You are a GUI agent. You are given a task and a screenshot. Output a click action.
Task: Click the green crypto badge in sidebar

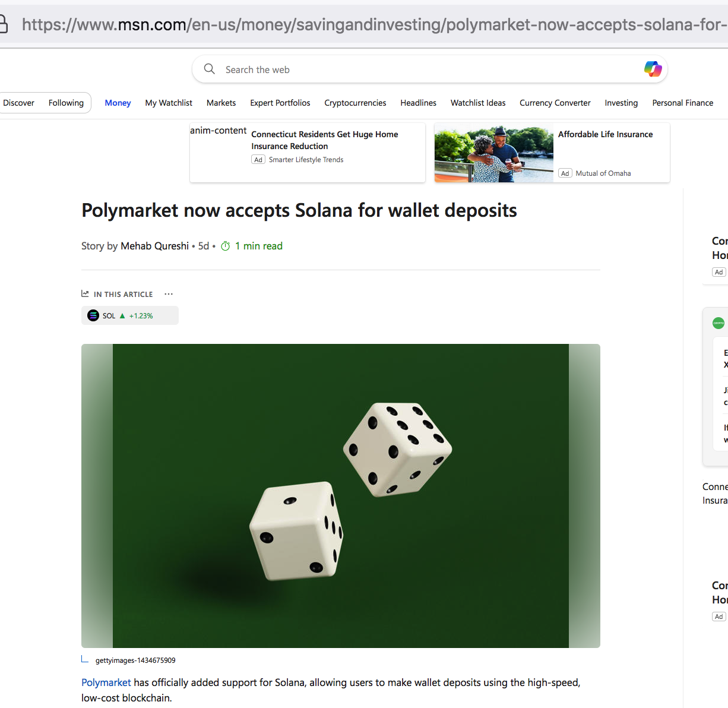click(718, 323)
